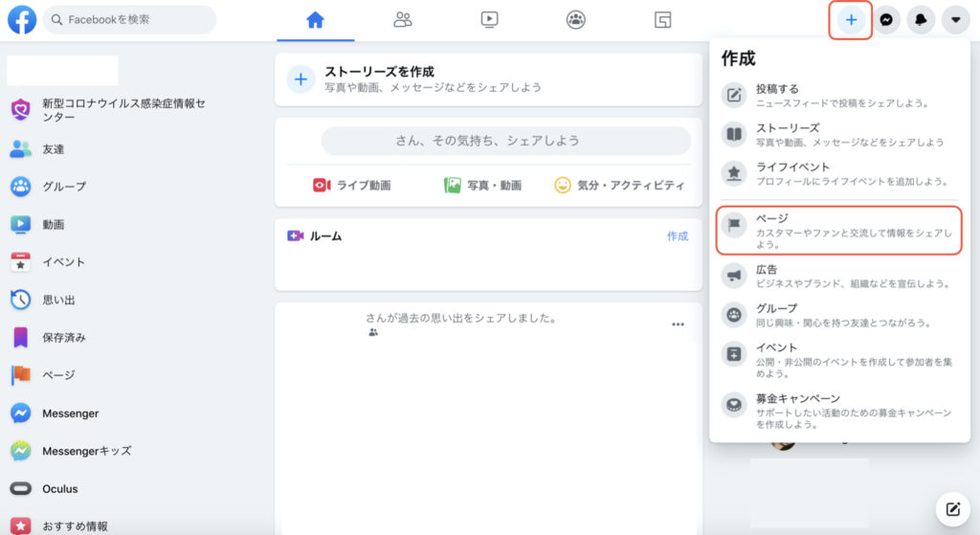This screenshot has height=535, width=980.
Task: Focus the Facebookを検索 search field
Action: coord(129,19)
